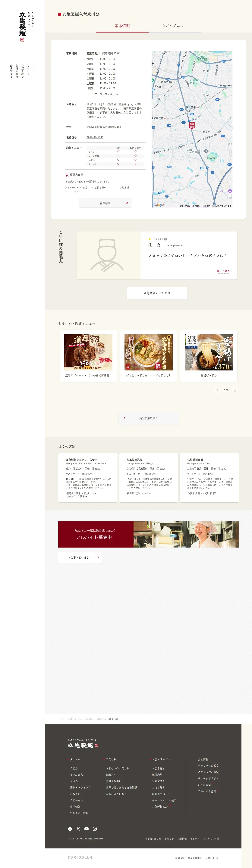Open the お問い合わせ link at page bottom

tap(212, 858)
